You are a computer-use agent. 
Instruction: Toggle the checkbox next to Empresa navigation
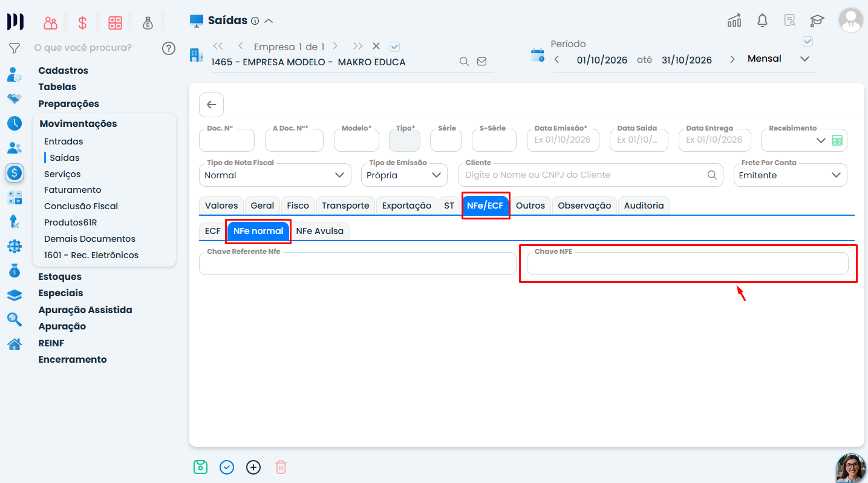click(395, 47)
